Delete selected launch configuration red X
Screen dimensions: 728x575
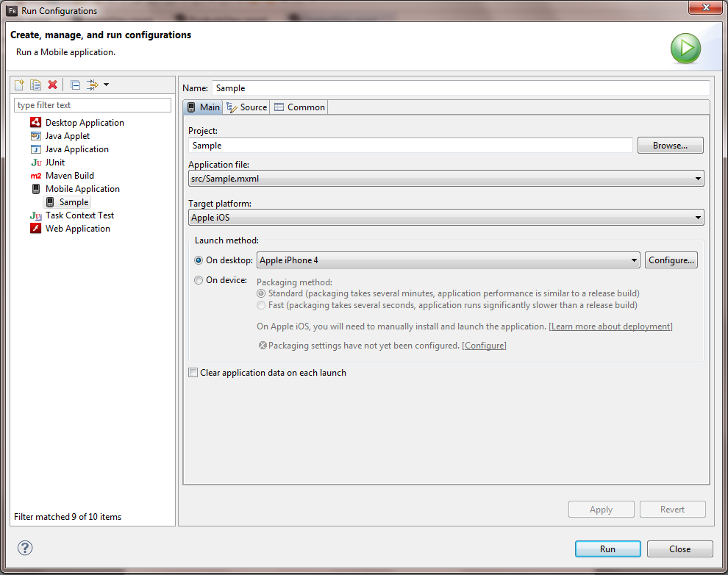[x=52, y=85]
